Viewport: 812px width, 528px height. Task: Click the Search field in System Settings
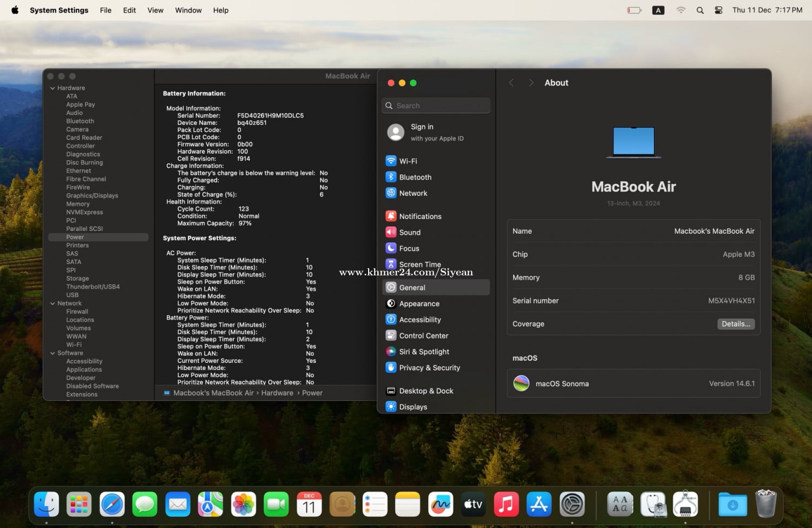click(x=436, y=105)
